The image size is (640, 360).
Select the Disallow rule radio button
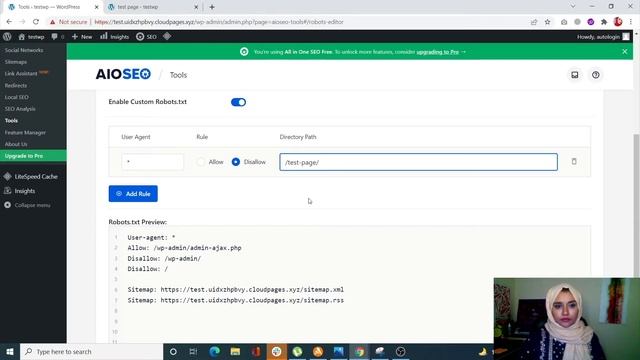tap(236, 162)
